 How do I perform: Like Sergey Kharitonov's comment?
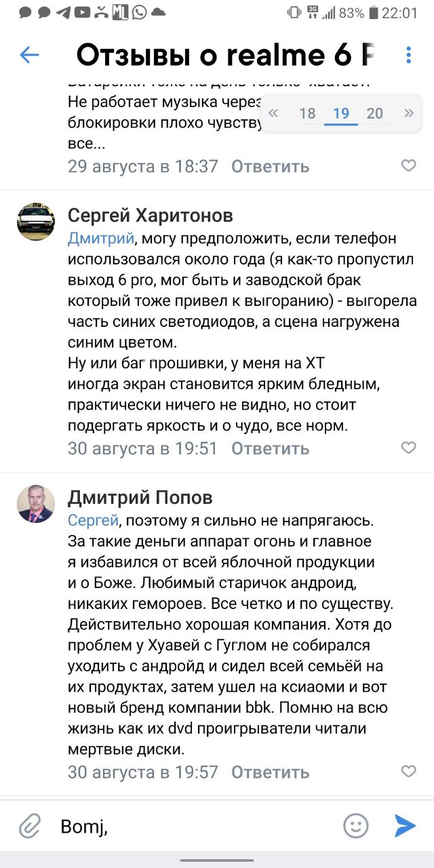[x=408, y=448]
